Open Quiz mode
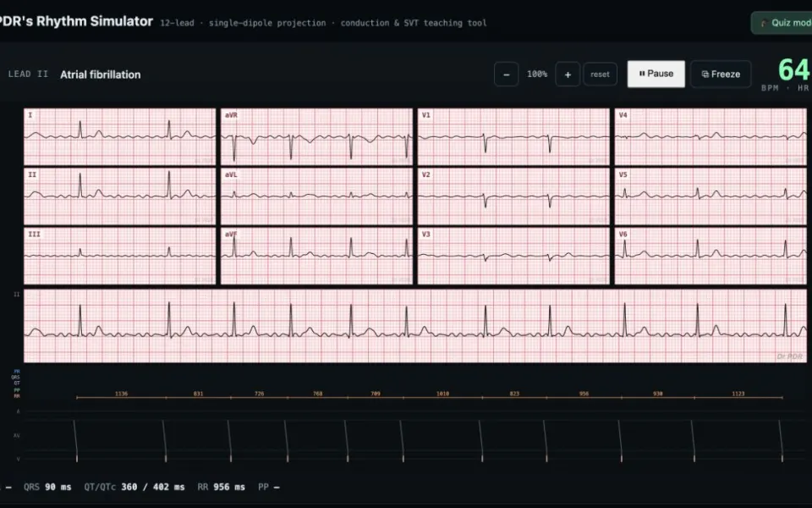Image resolution: width=812 pixels, height=508 pixels. (x=782, y=23)
